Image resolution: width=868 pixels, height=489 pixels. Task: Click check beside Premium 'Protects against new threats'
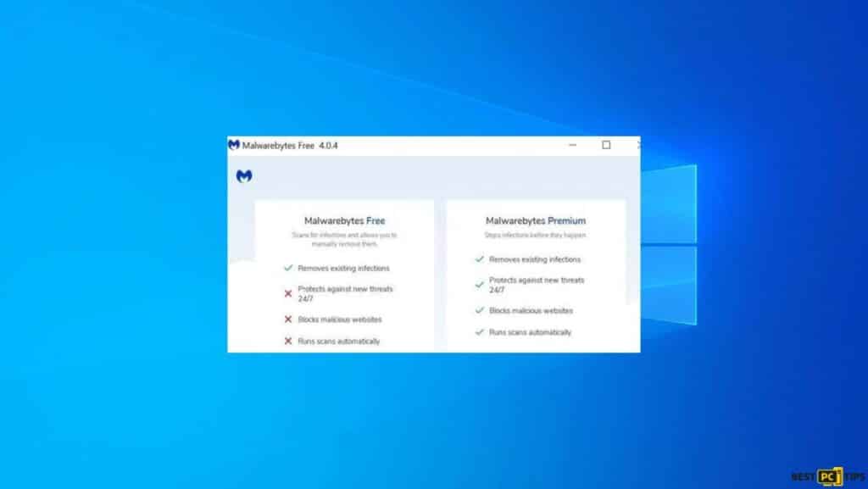point(480,284)
